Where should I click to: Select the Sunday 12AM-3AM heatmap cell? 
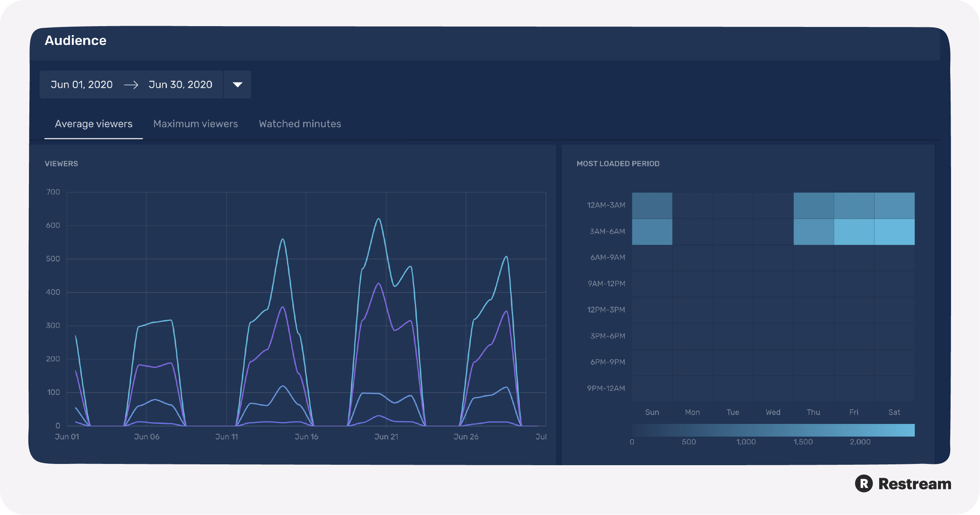point(652,205)
